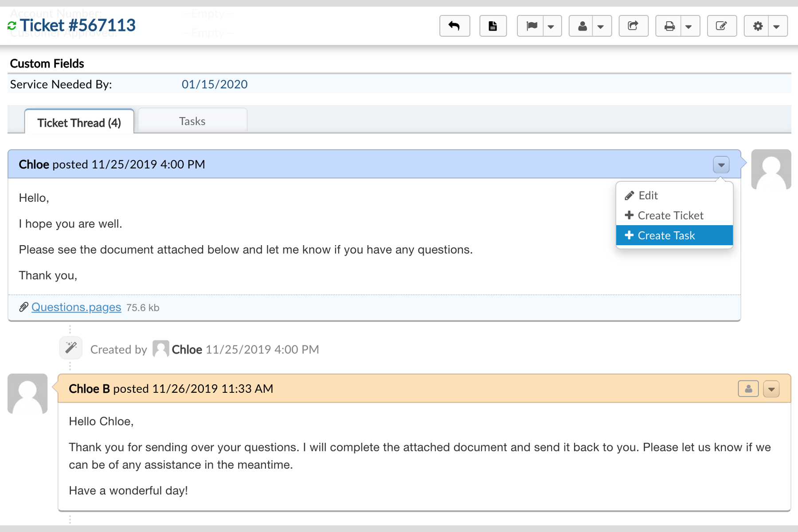Select the Ticket Thread (4) tab
This screenshot has height=532, width=798.
point(79,122)
